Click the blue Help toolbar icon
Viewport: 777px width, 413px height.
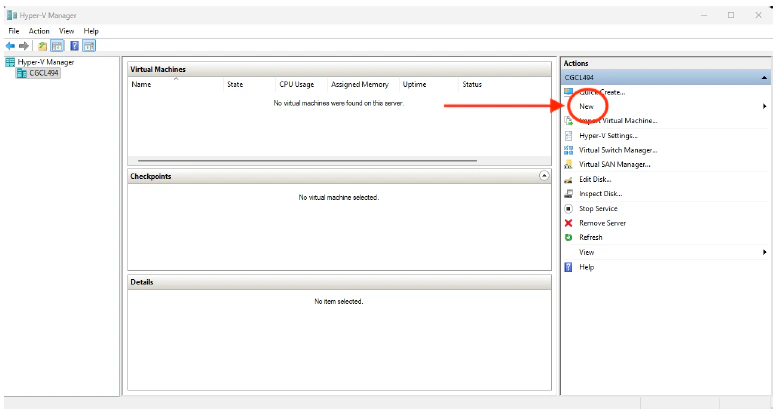click(x=74, y=46)
